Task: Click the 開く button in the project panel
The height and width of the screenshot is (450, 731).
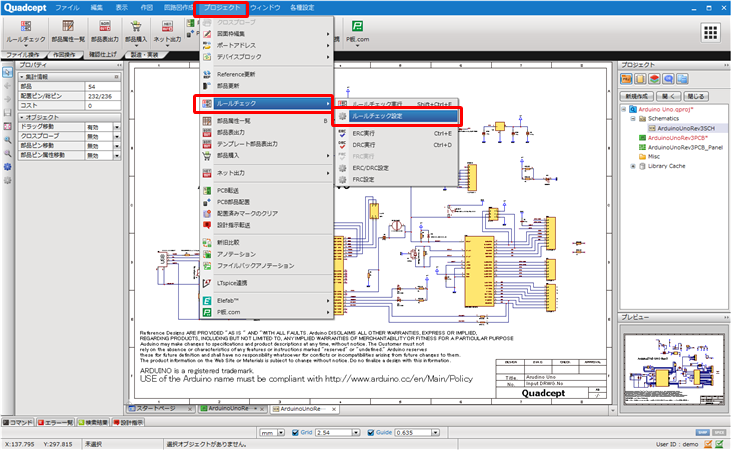Action: pos(669,96)
